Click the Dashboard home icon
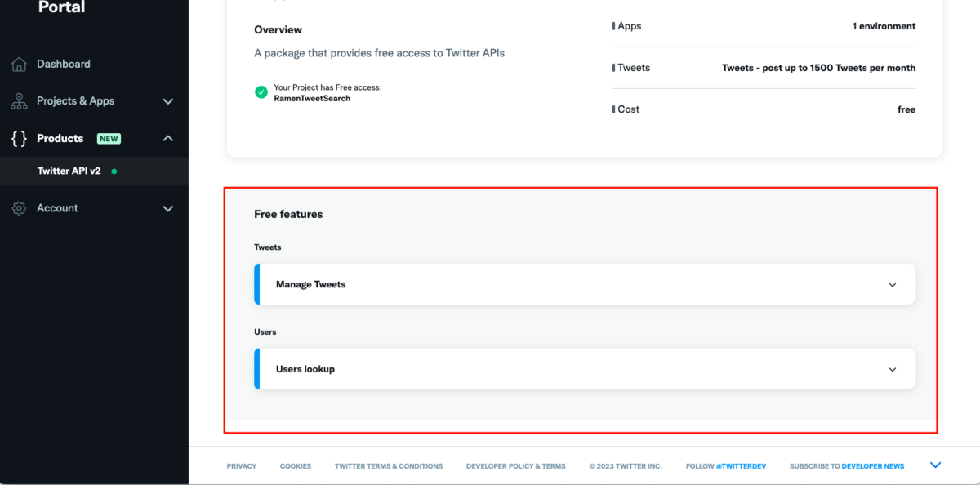The height and width of the screenshot is (485, 980). coord(19,65)
